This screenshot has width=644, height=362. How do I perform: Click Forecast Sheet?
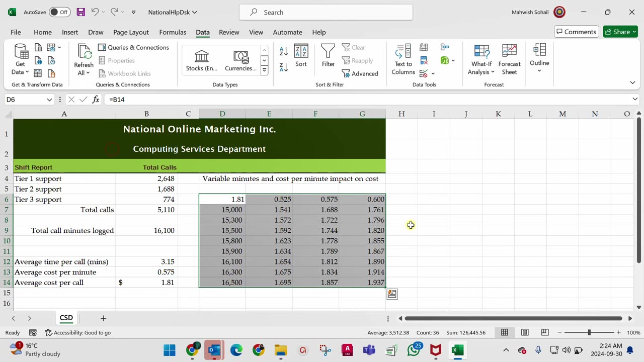509,60
